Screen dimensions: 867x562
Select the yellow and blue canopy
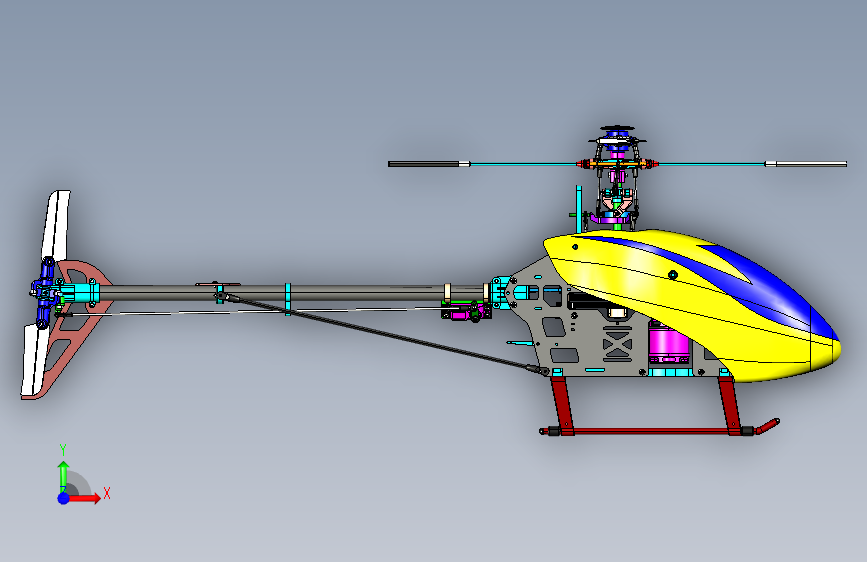click(691, 306)
